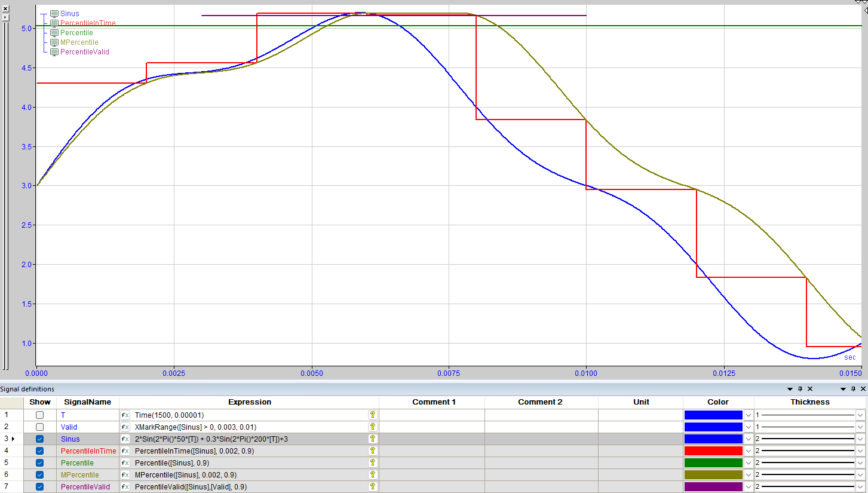The width and height of the screenshot is (868, 493).
Task: Click the help icon for the XMarkRange expression
Action: pyautogui.click(x=373, y=427)
